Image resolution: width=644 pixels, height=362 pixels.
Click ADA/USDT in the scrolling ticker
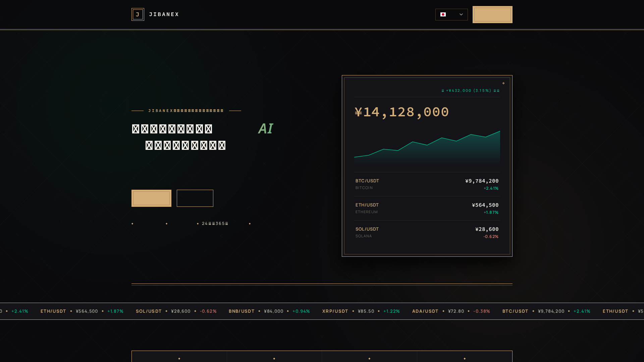click(425, 311)
